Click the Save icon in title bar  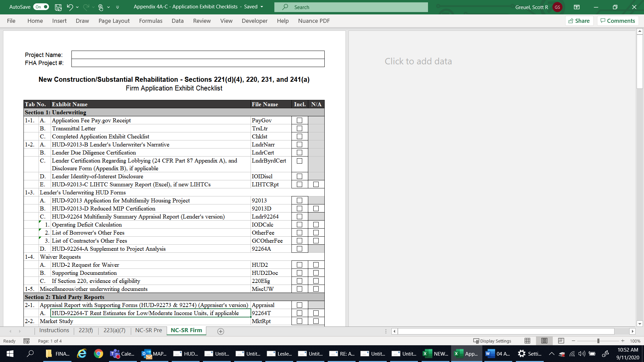58,7
